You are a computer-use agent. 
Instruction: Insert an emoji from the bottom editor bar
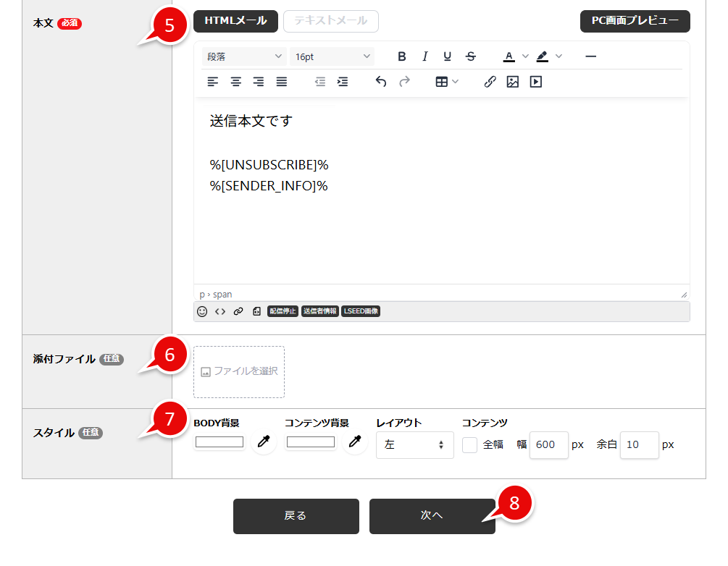pos(201,311)
